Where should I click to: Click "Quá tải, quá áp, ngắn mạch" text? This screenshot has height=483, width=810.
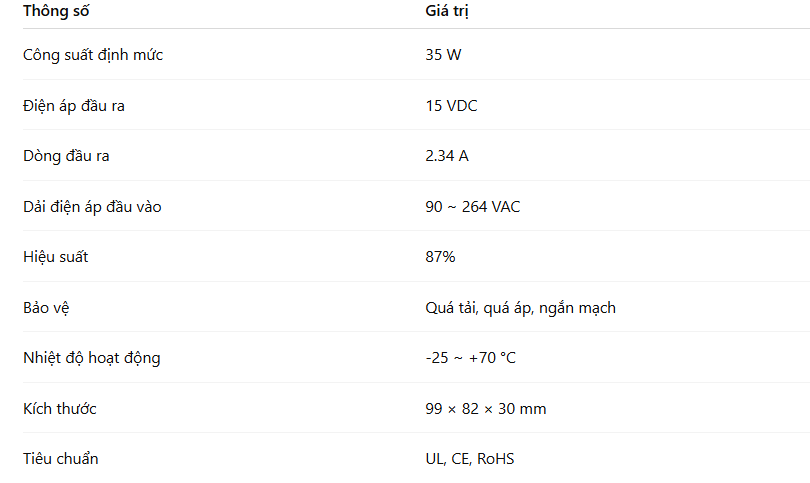pyautogui.click(x=520, y=308)
